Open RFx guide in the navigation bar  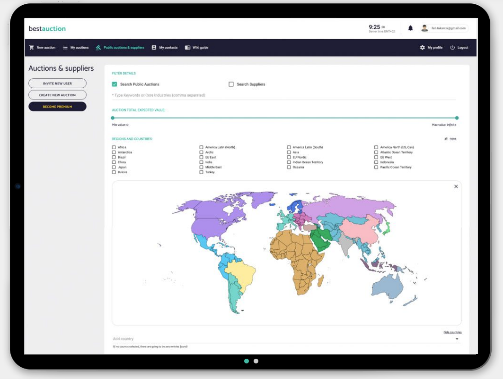[197, 48]
